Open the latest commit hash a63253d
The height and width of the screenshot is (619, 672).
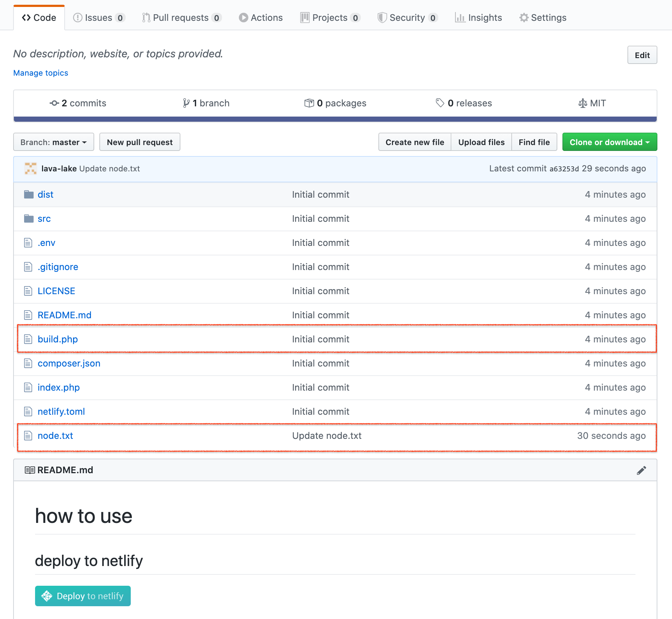tap(564, 169)
